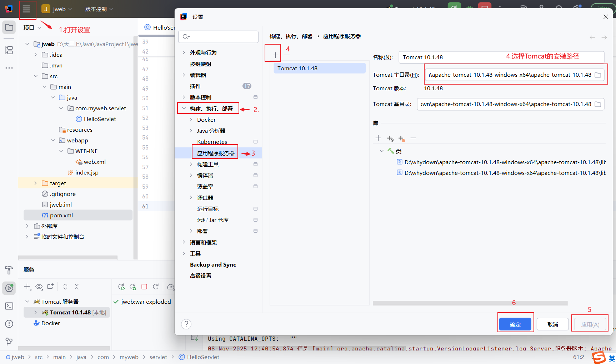This screenshot has width=616, height=364.
Task: Add library with plus icon
Action: tap(378, 138)
